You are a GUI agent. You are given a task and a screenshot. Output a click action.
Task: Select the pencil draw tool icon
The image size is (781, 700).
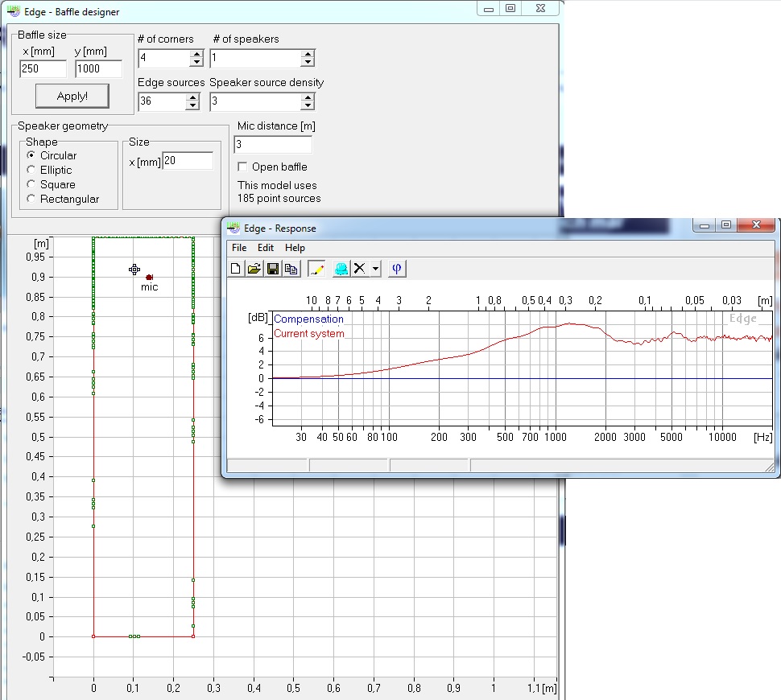pos(316,270)
